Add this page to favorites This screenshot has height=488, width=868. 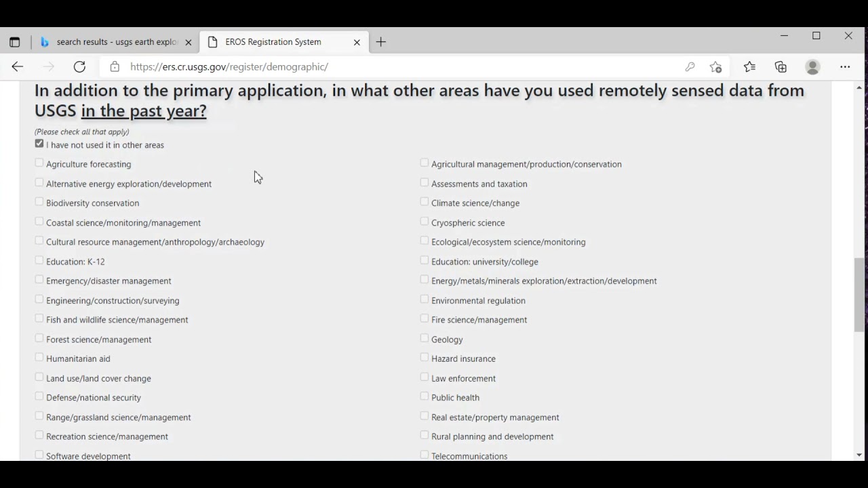(715, 66)
